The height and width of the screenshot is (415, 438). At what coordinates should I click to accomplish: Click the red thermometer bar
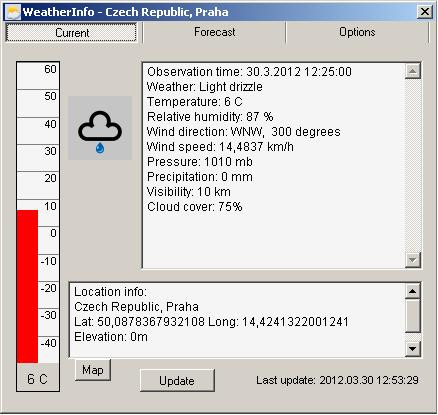(x=27, y=286)
